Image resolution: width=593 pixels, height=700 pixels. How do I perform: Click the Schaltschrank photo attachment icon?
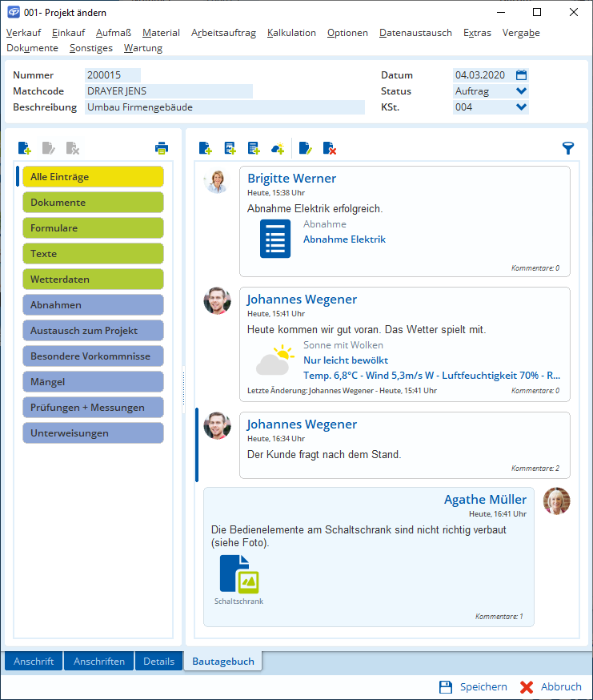pyautogui.click(x=239, y=574)
